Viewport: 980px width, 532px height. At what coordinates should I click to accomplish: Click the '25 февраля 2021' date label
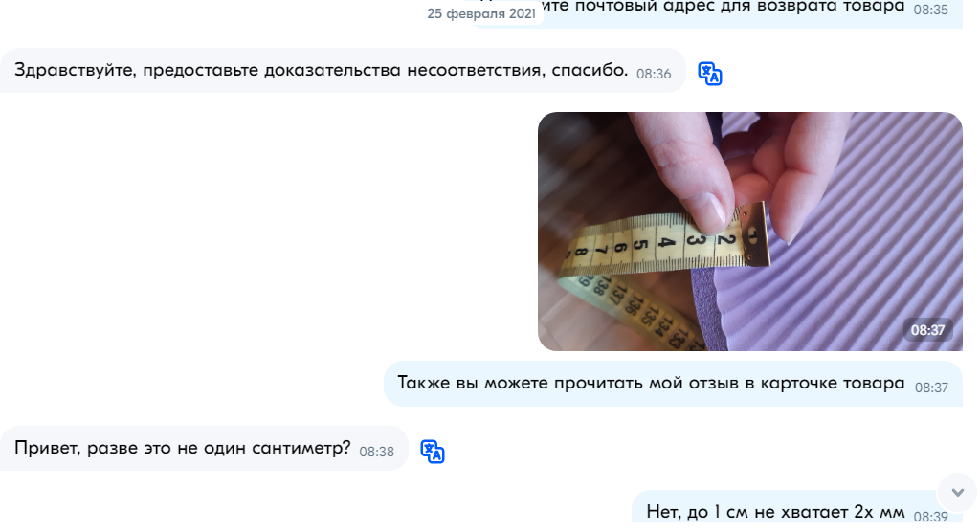[x=481, y=13]
